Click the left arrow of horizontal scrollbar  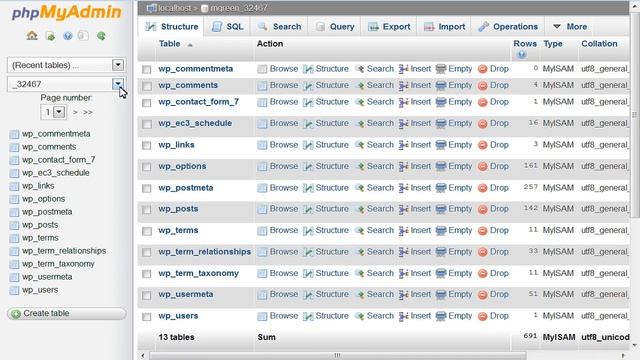pyautogui.click(x=142, y=356)
